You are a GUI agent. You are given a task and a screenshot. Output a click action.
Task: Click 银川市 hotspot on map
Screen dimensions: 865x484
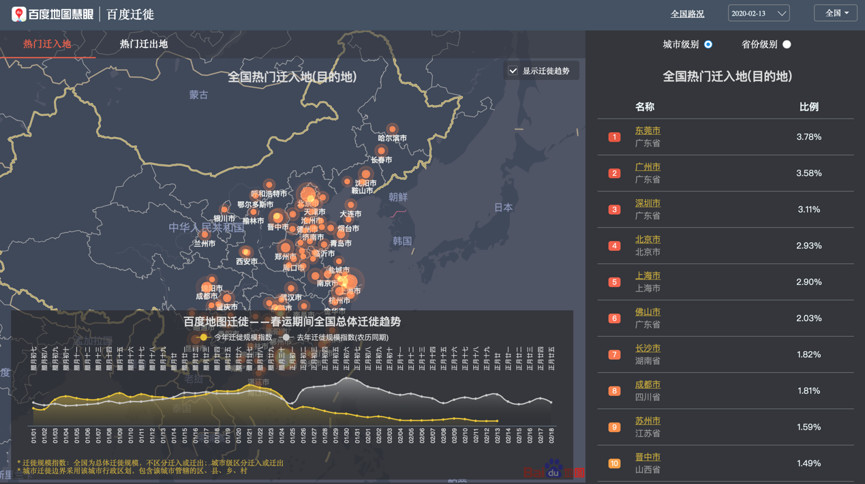click(x=225, y=210)
